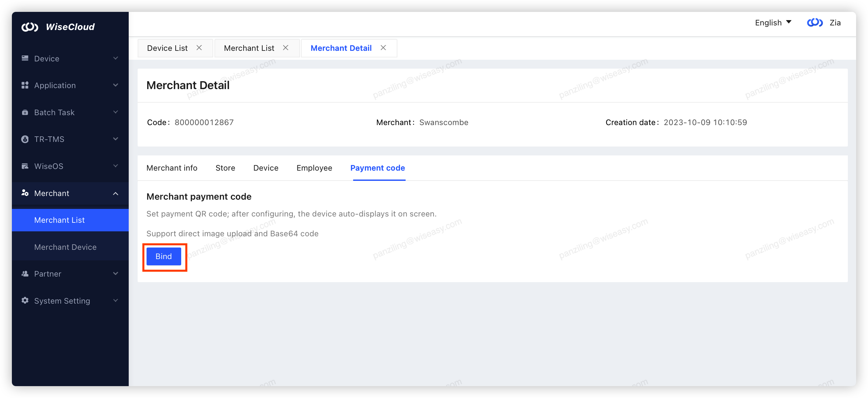The height and width of the screenshot is (398, 868).
Task: Open TR-TMS via its sidebar icon
Action: click(x=25, y=139)
